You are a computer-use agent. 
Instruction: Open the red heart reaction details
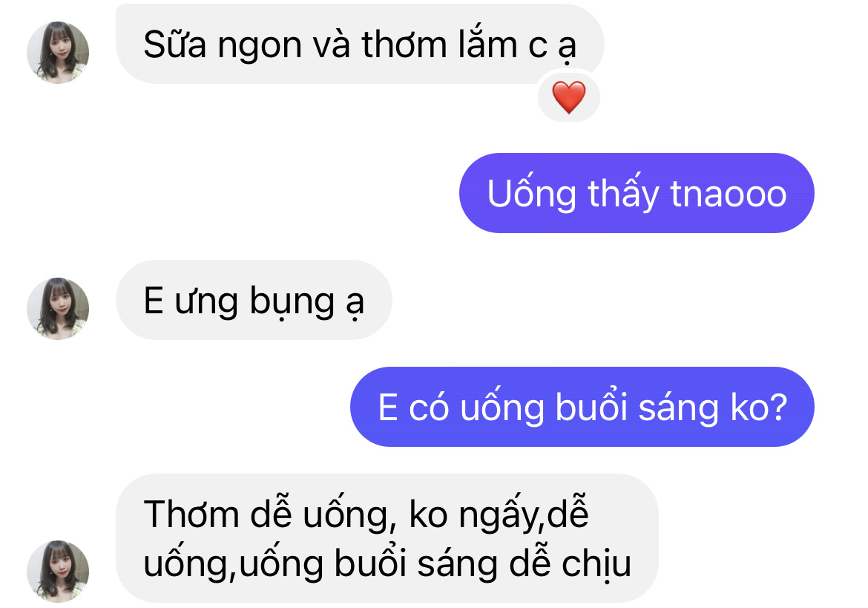pyautogui.click(x=568, y=97)
